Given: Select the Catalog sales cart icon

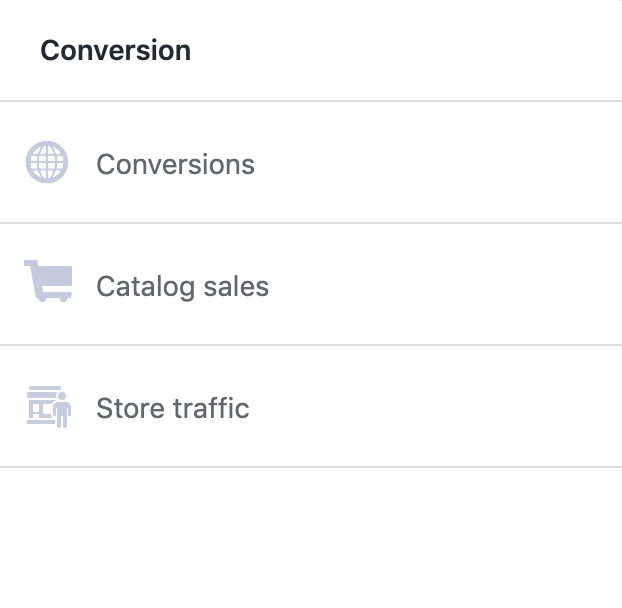Looking at the screenshot, I should click(48, 281).
